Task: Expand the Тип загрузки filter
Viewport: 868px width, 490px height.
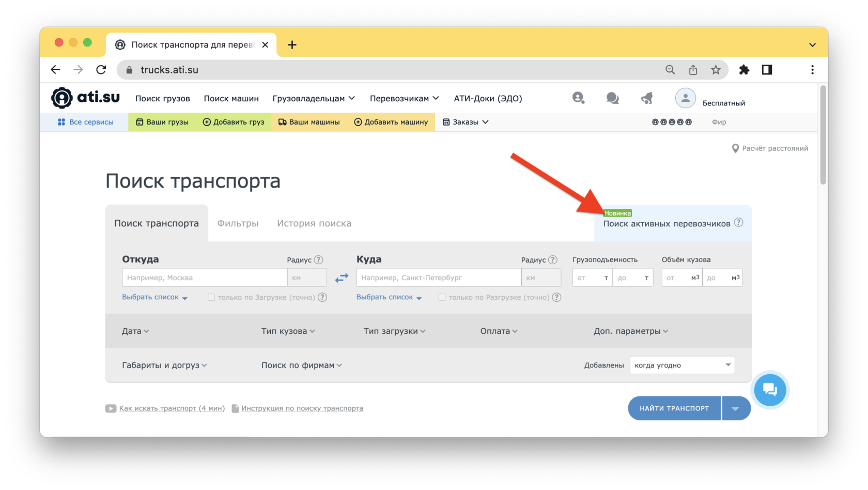Action: [394, 331]
